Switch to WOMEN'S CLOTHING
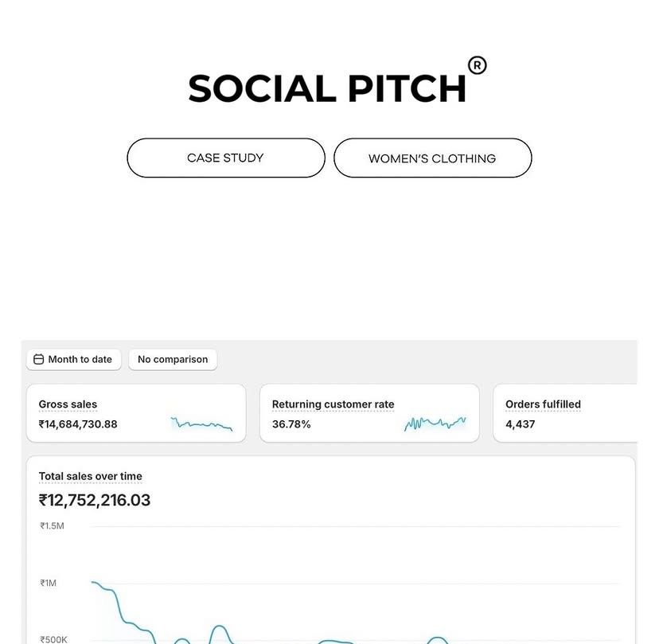Screen dimensions: 659x644 [432, 158]
